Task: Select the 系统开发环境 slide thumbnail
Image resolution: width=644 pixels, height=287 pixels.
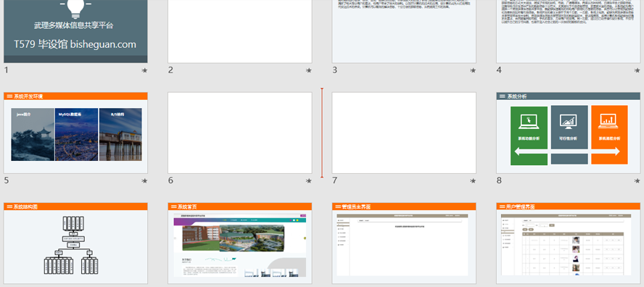Action: click(75, 133)
